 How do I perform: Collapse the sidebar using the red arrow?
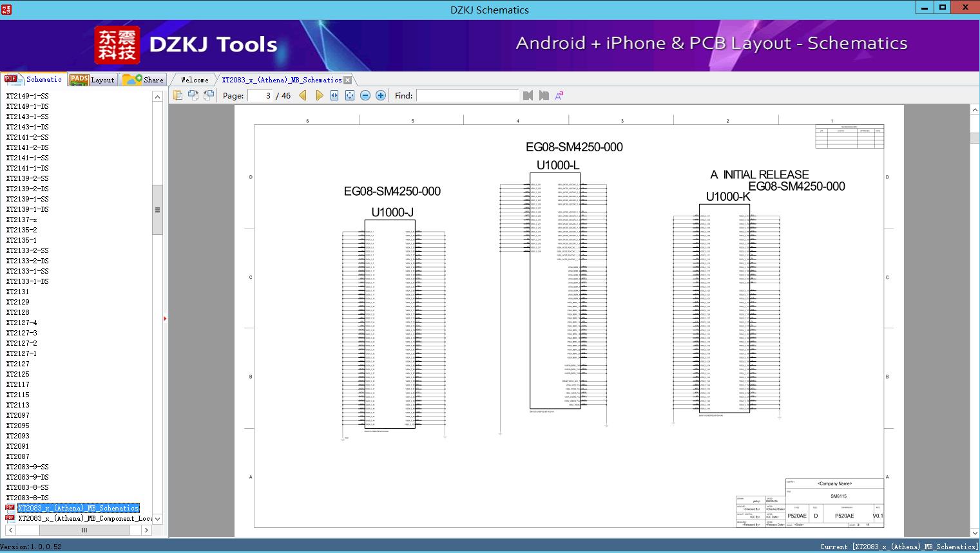[x=165, y=319]
